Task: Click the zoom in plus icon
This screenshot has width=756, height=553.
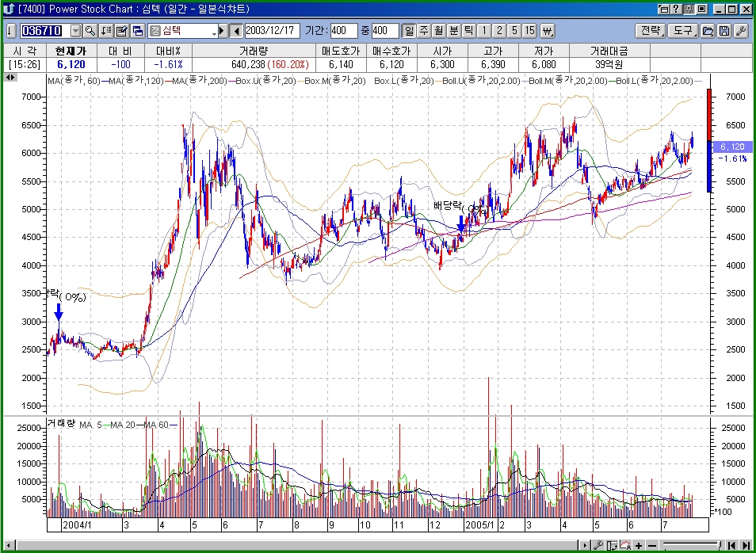Action: [639, 546]
